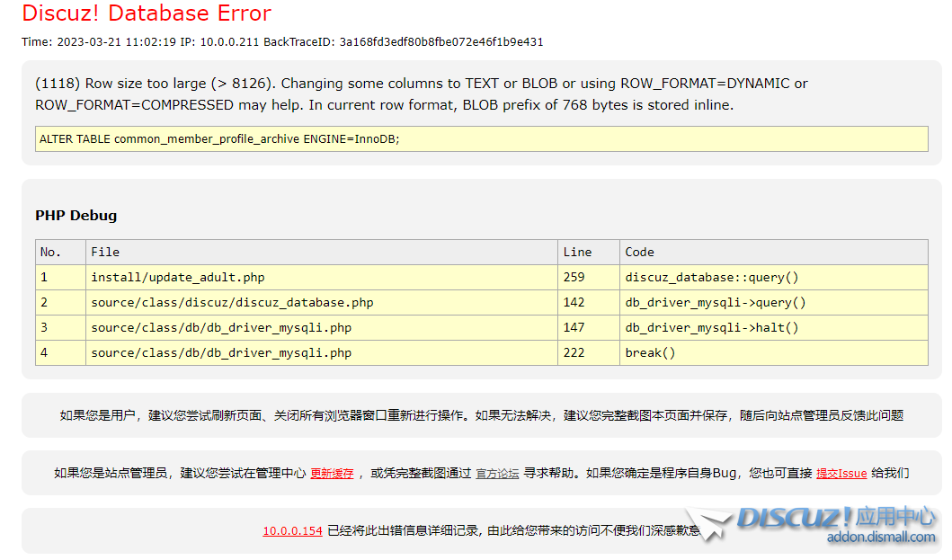Image resolution: width=952 pixels, height=560 pixels.
Task: Click the Discuz! Database Error heading
Action: 147,13
